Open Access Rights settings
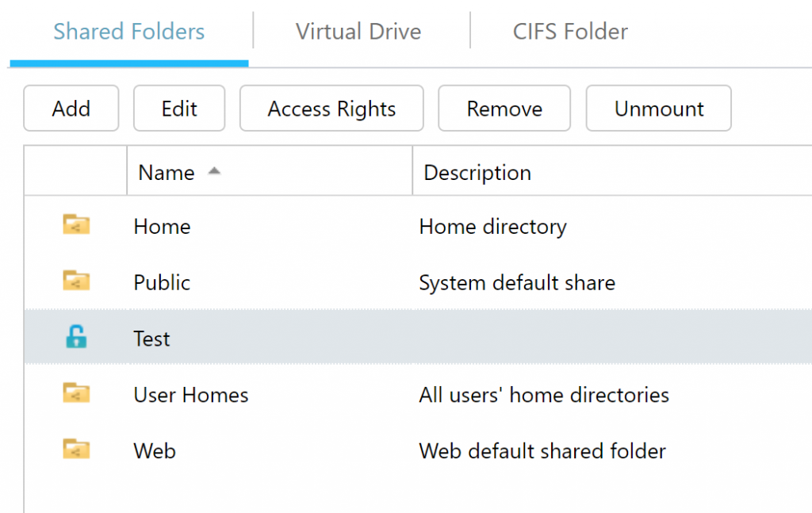Image resolution: width=812 pixels, height=513 pixels. (331, 108)
